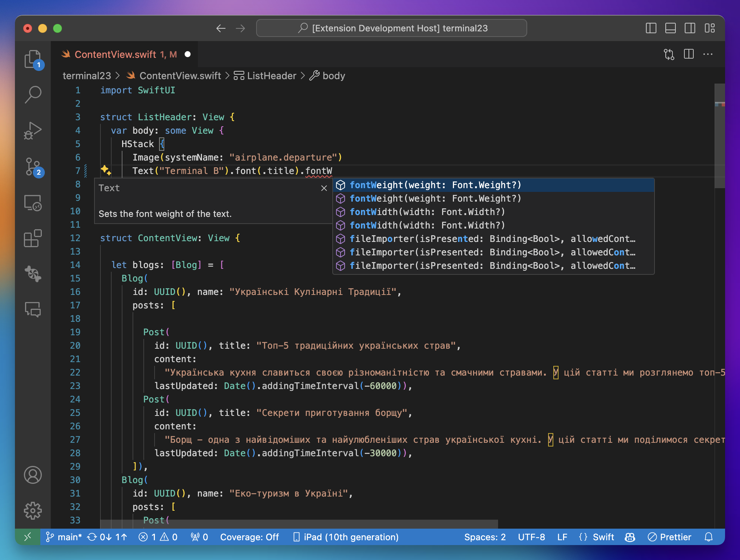Select fontWidth(width: Font.Width?) first suggestion

tap(427, 212)
